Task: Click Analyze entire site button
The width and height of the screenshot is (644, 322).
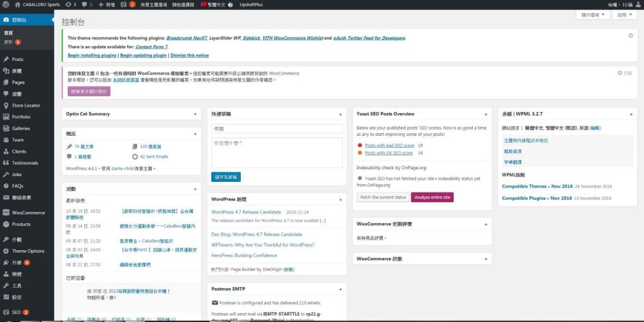Action: point(432,197)
